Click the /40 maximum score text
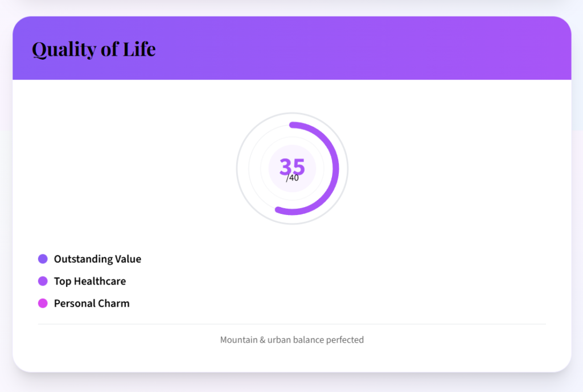Image resolution: width=583 pixels, height=392 pixels. point(293,178)
